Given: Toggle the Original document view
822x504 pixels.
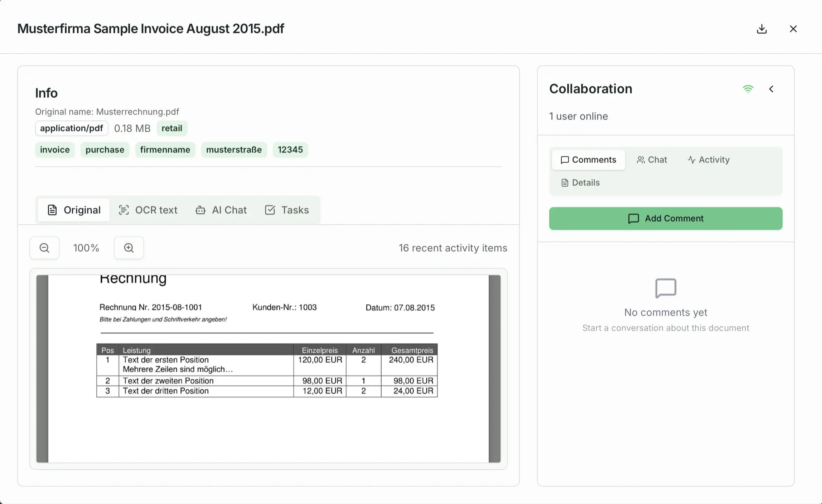Looking at the screenshot, I should [73, 210].
